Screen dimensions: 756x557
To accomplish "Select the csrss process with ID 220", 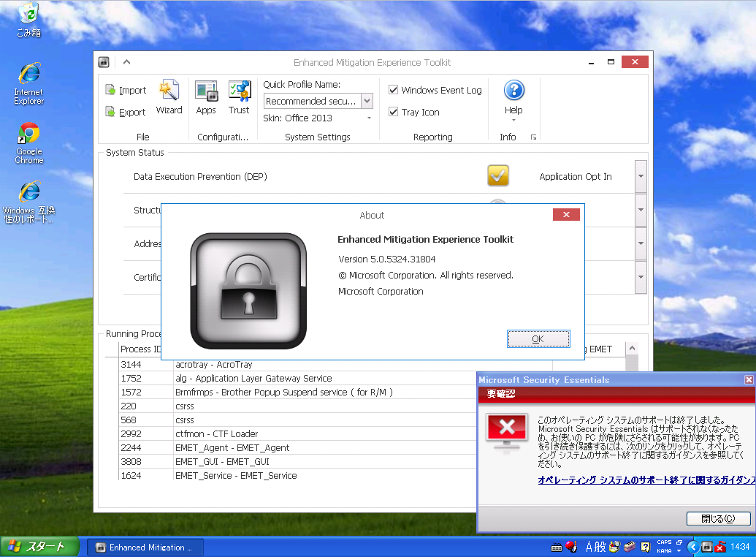I will (x=297, y=406).
